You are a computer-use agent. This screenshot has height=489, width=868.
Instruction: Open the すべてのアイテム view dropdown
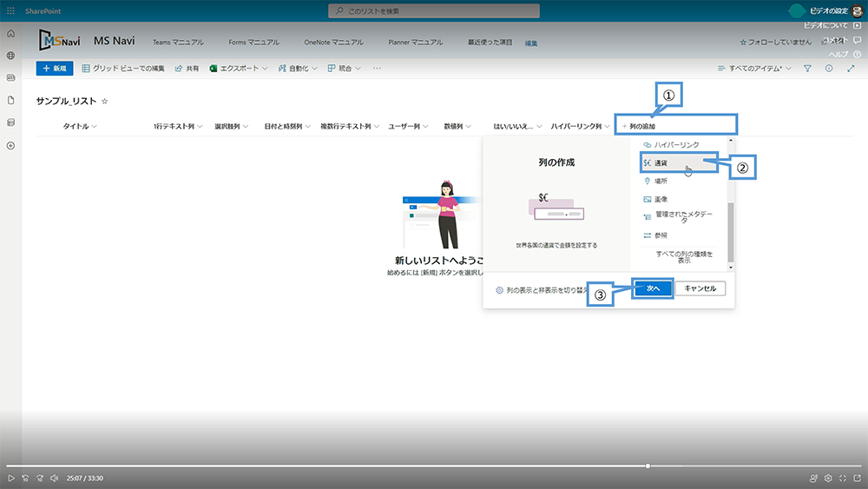[x=753, y=68]
